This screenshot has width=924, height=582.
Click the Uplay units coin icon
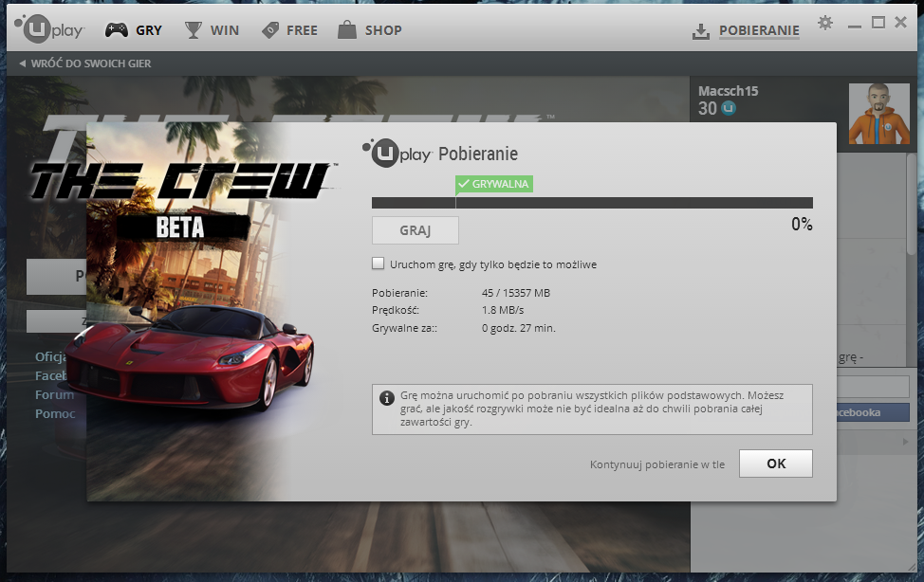click(x=729, y=108)
